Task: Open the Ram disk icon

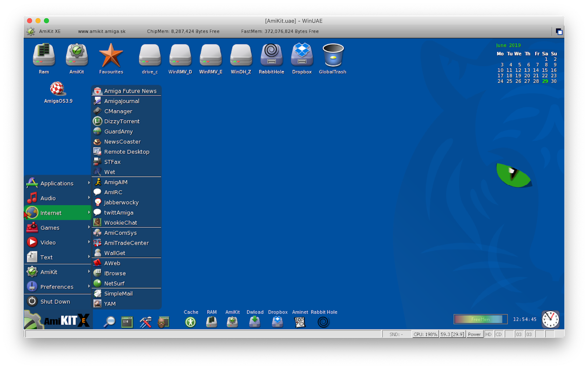Action: [x=44, y=55]
